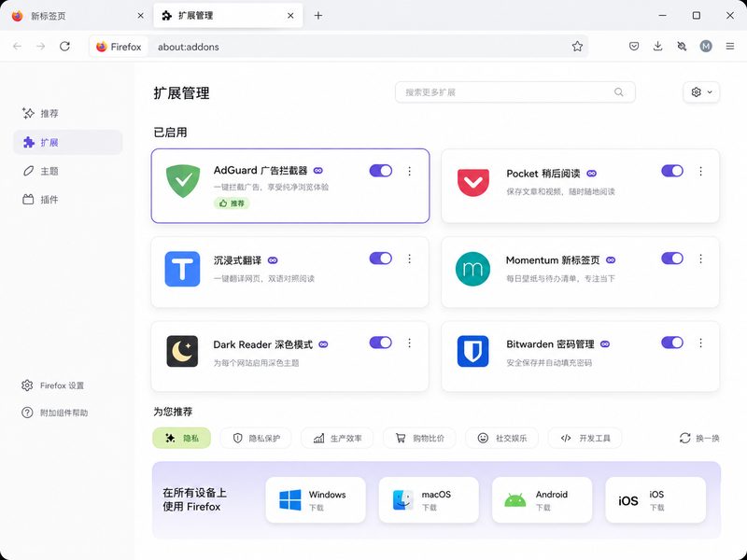This screenshot has height=560, width=747.
Task: Open a new tab with the plus button
Action: click(318, 16)
